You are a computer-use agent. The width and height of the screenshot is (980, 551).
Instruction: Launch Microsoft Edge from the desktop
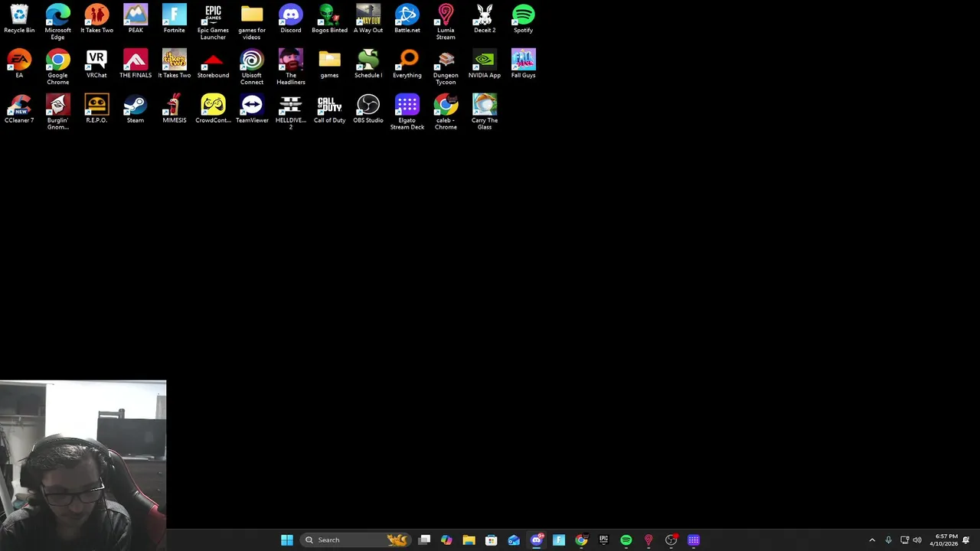click(x=57, y=21)
